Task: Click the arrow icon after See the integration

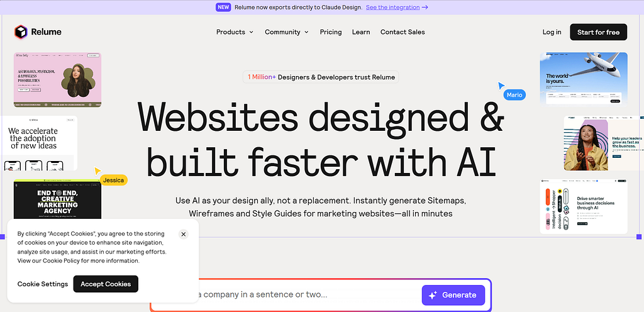Action: (425, 8)
